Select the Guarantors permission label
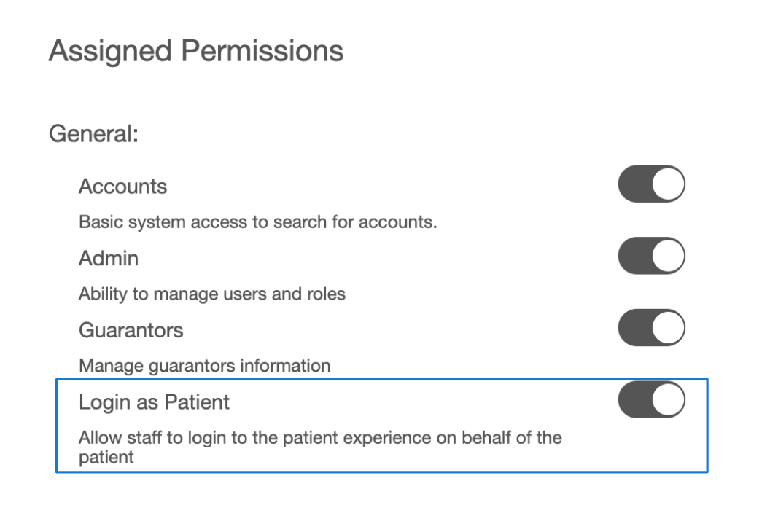The image size is (770, 532). (131, 329)
